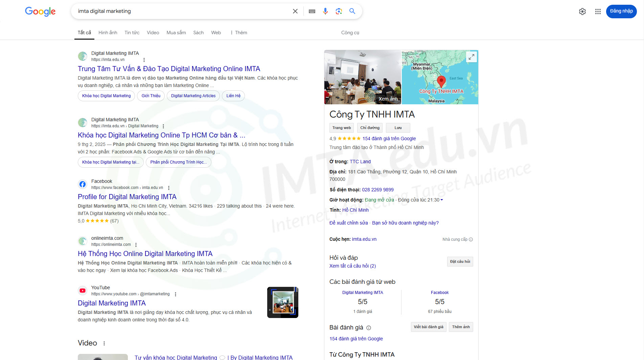644x360 pixels.
Task: Click Trang web button in knowledge panel
Action: pyautogui.click(x=342, y=128)
